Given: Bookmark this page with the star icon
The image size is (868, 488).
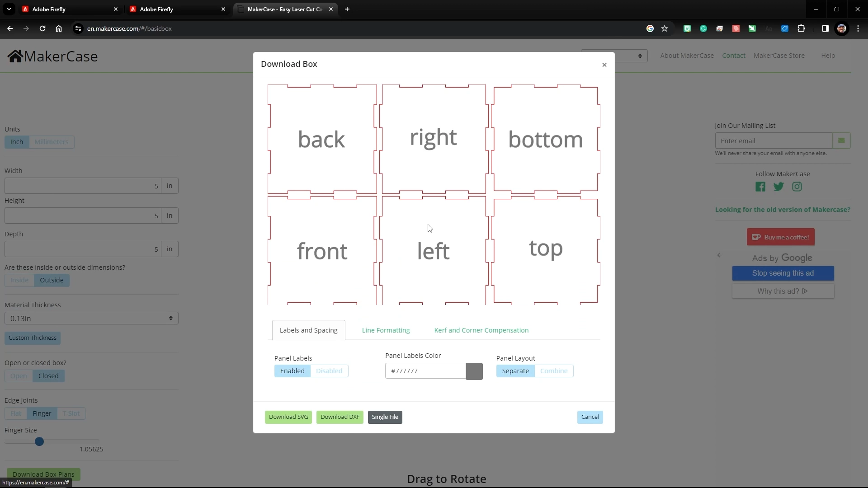Looking at the screenshot, I should (665, 28).
